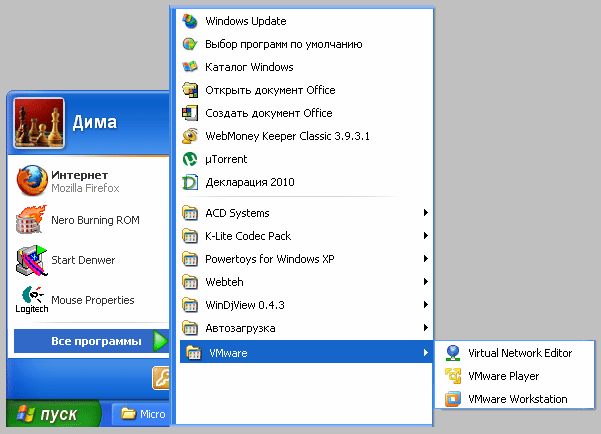Select Windows Update menu entry

306,21
